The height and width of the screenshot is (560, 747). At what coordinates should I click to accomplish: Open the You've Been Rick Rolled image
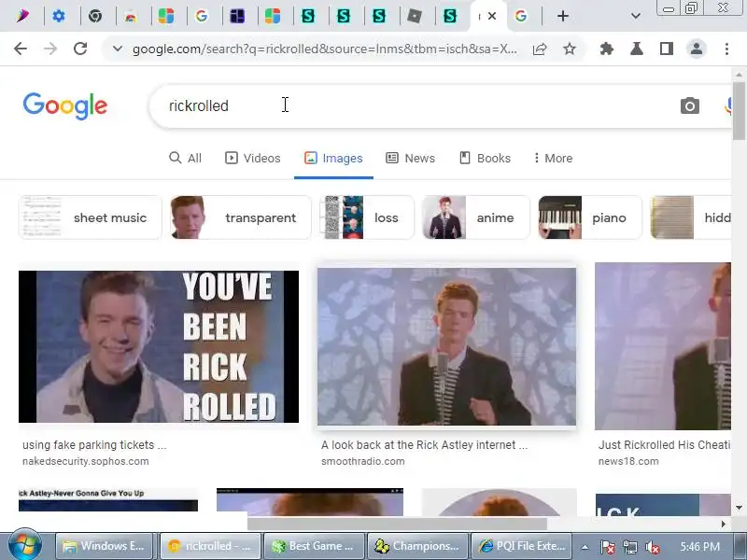(159, 346)
